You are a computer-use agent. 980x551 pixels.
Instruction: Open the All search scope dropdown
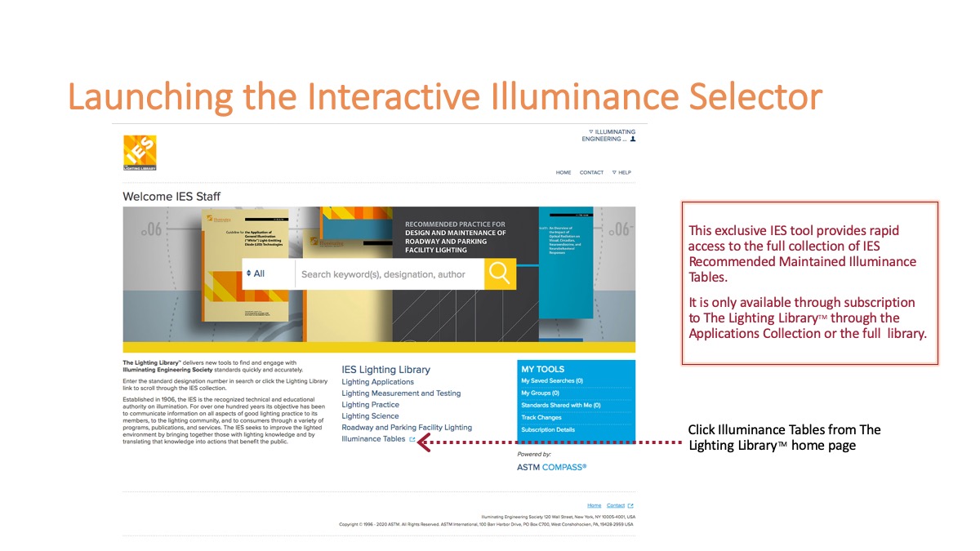coord(268,273)
